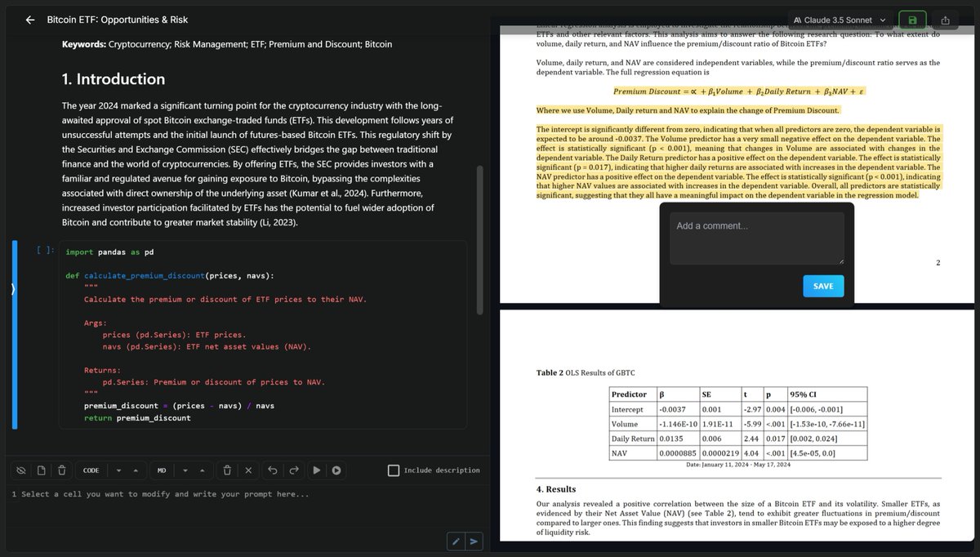
Task: Click the SAVE comment button
Action: 823,286
